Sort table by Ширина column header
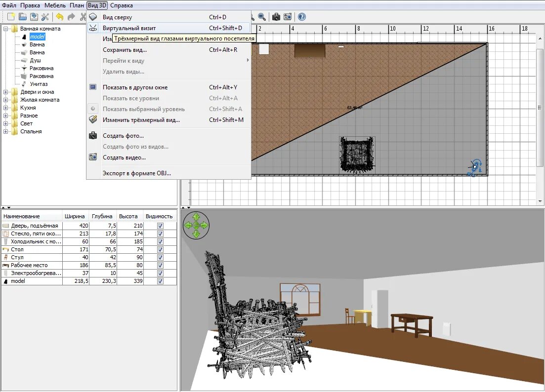545x392 pixels. pyautogui.click(x=76, y=216)
